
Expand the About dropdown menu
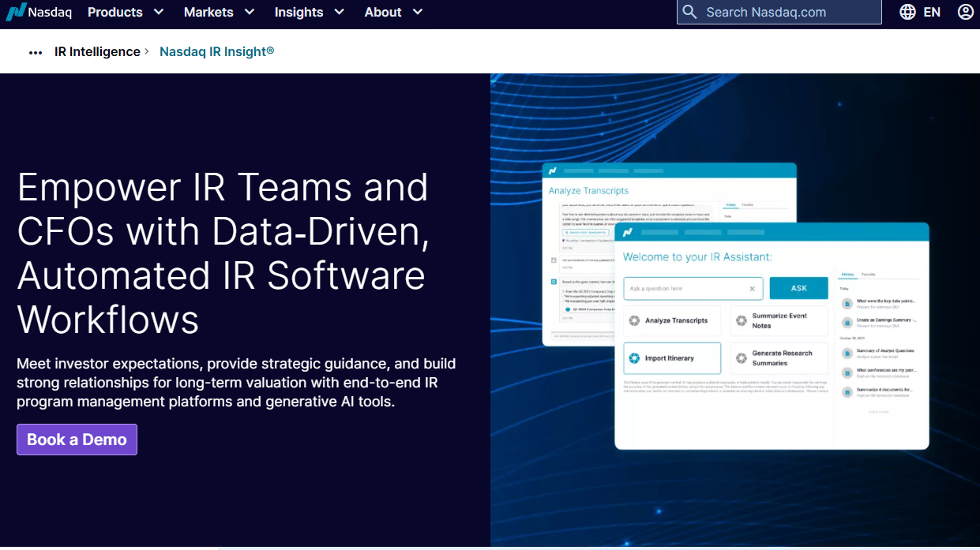(x=393, y=12)
